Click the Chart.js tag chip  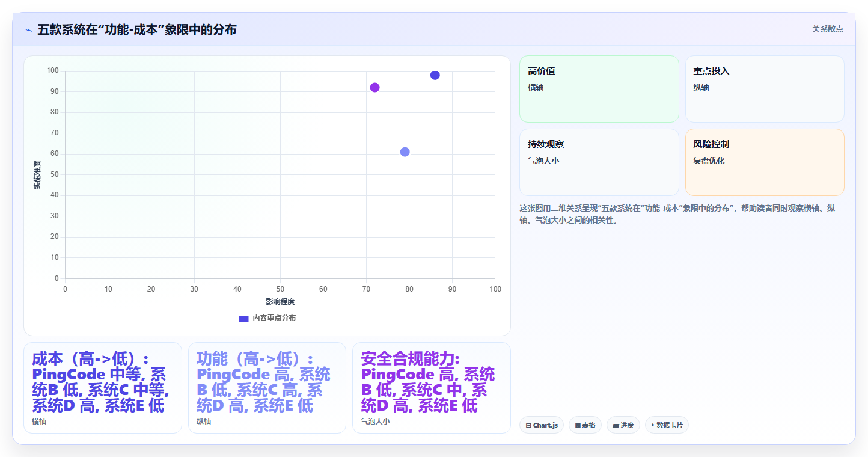pos(542,425)
